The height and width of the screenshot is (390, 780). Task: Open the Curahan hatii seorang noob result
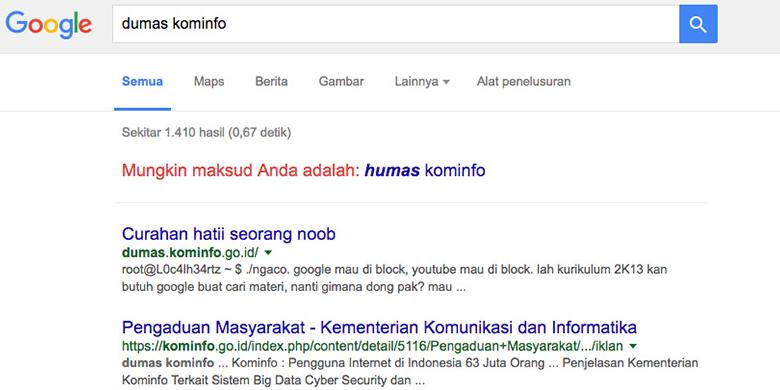228,234
